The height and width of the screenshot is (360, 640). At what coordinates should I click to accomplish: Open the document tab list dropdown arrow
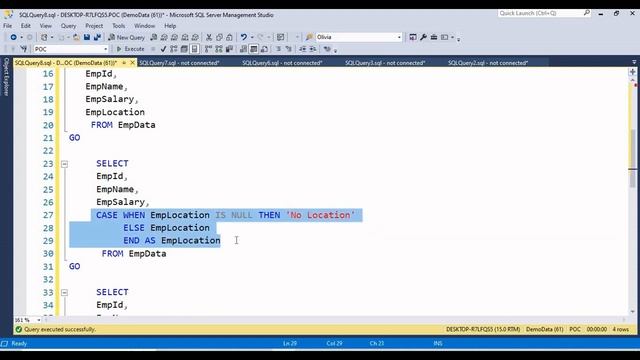pos(634,62)
